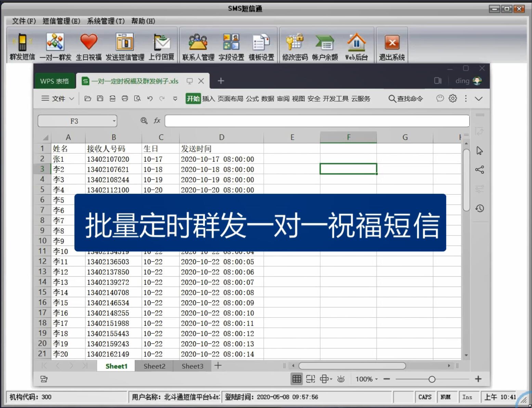Click 查找命令 search command
The width and height of the screenshot is (532, 408).
pyautogui.click(x=406, y=98)
